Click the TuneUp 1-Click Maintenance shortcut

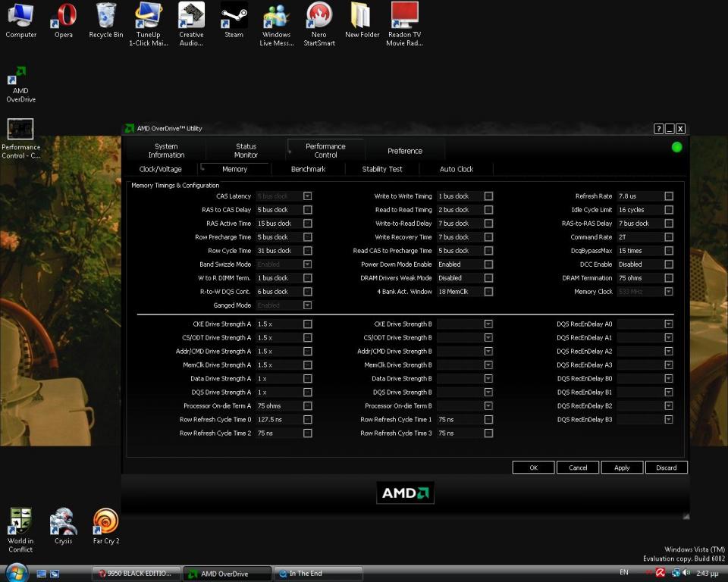148,24
